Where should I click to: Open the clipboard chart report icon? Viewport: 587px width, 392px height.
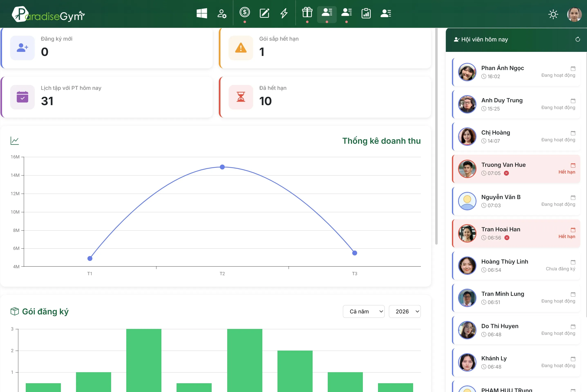tap(366, 13)
